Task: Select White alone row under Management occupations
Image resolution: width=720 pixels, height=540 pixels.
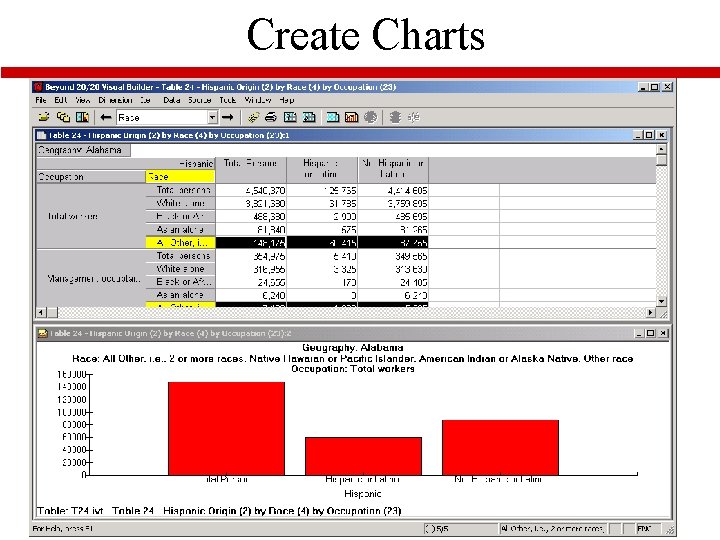Action: (x=180, y=269)
